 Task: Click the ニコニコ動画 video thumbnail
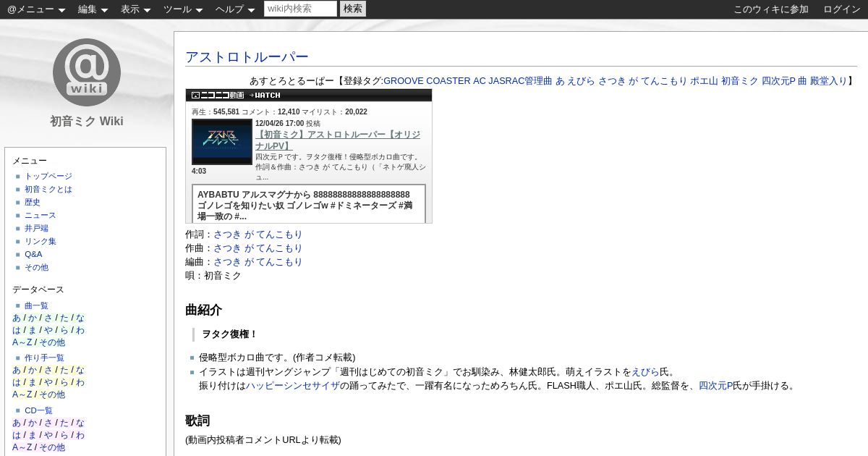tap(221, 142)
